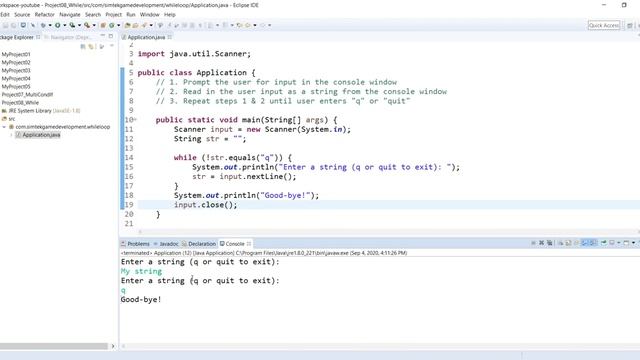Viewport: 640px width, 360px height.
Task: Open the Run menu
Action: tap(131, 15)
